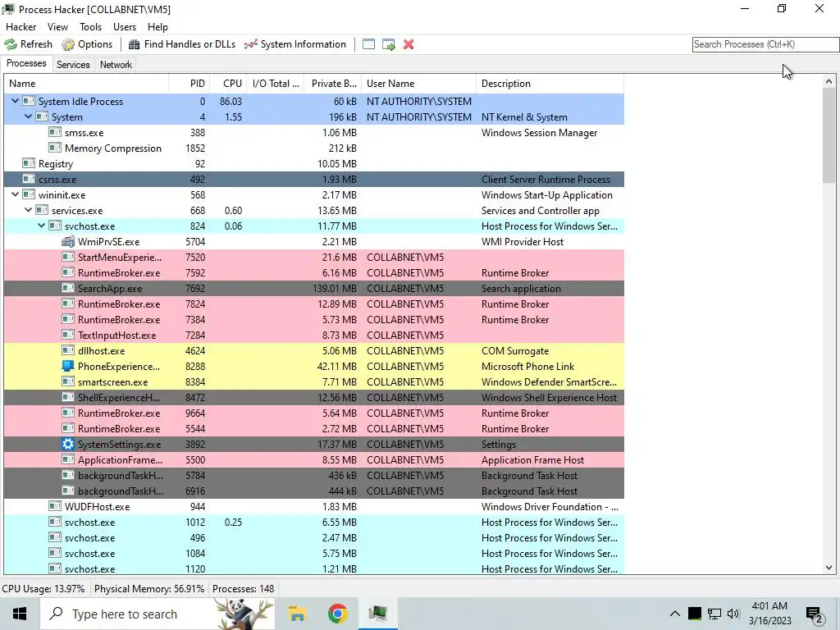Screen dimensions: 840x630
Task: Collapse svchost.exe PID 824 node
Action: pos(41,226)
